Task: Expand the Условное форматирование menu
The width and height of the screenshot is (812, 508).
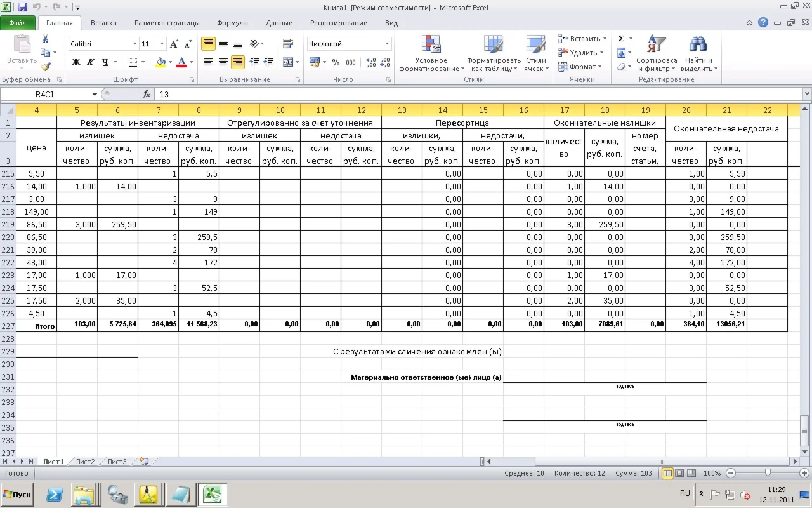Action: pyautogui.click(x=431, y=54)
